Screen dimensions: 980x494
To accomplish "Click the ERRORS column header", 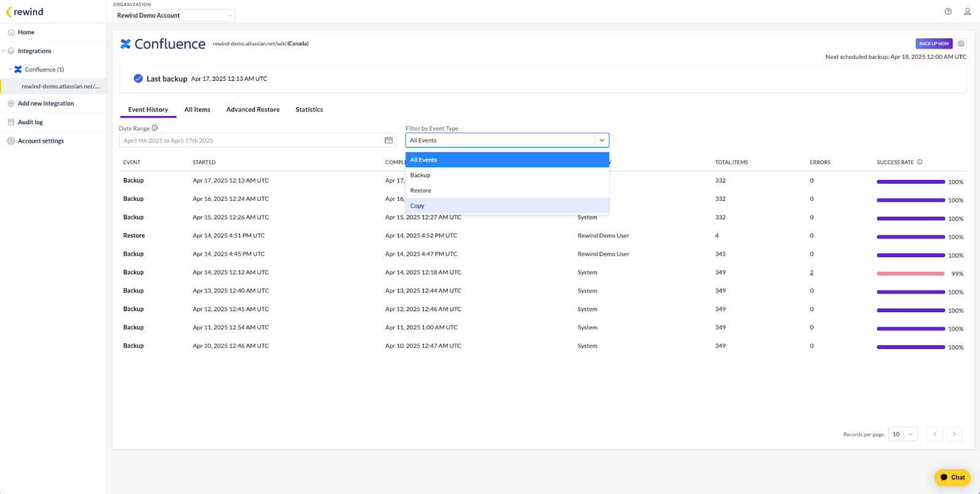I will (x=820, y=162).
